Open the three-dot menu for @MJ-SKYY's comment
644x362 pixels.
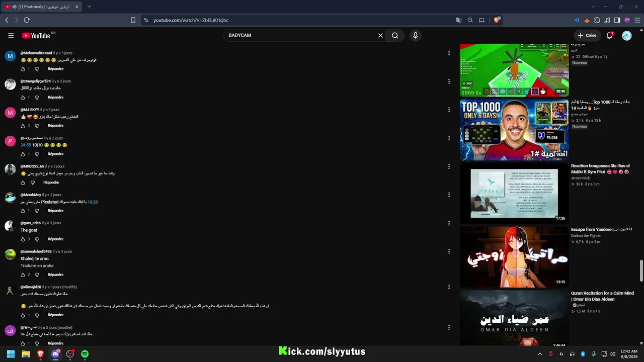[x=449, y=110]
